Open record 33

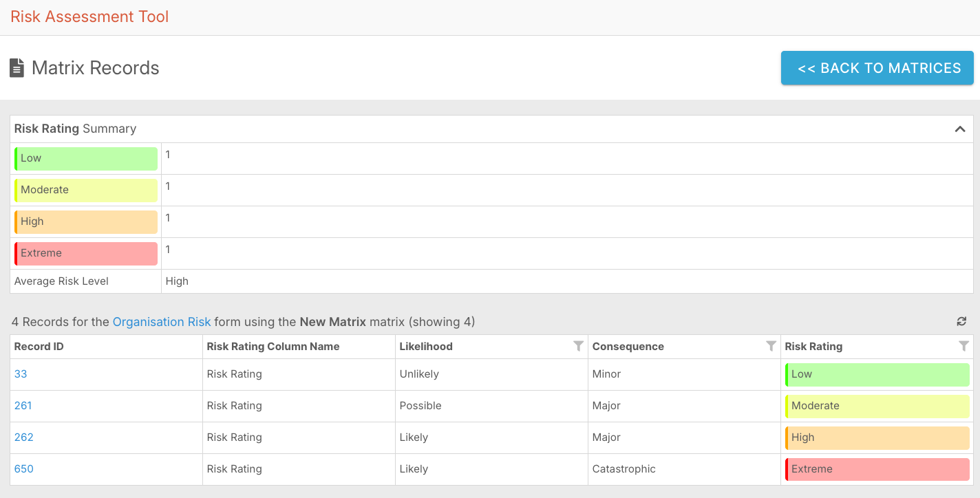point(21,374)
